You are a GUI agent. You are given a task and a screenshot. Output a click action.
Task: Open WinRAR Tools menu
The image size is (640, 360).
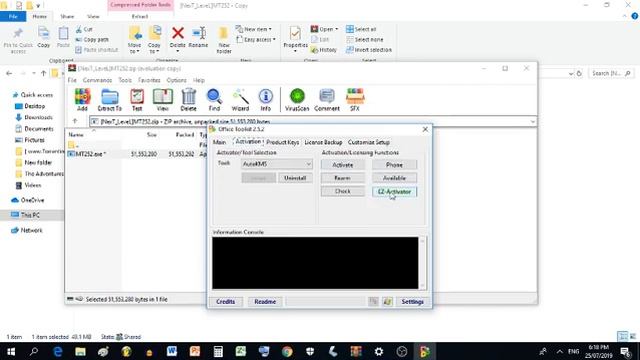[x=125, y=80]
